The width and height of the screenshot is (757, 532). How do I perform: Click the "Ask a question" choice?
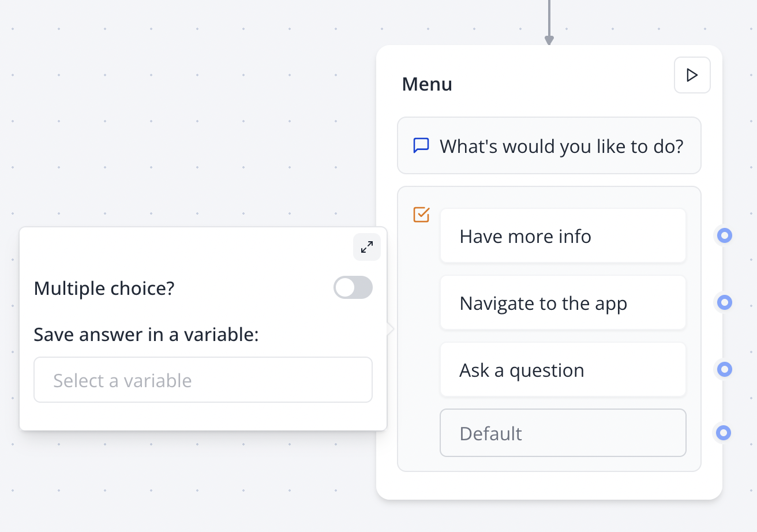pyautogui.click(x=563, y=369)
